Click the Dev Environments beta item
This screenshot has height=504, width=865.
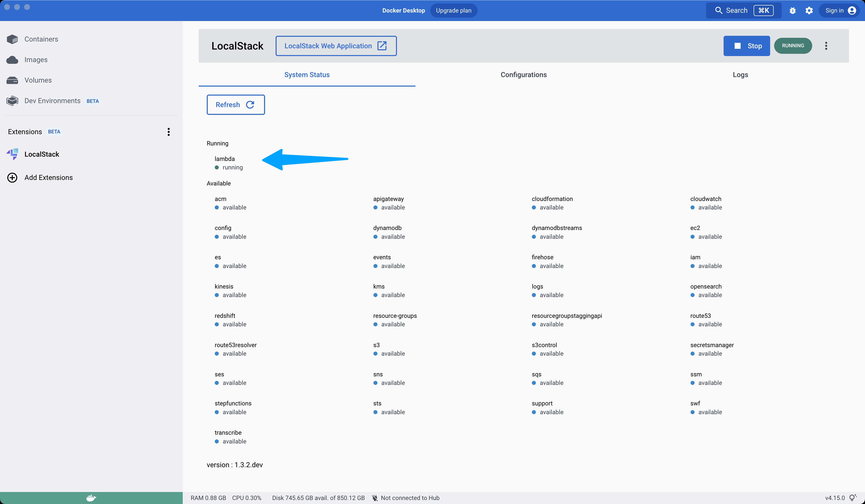coord(52,100)
